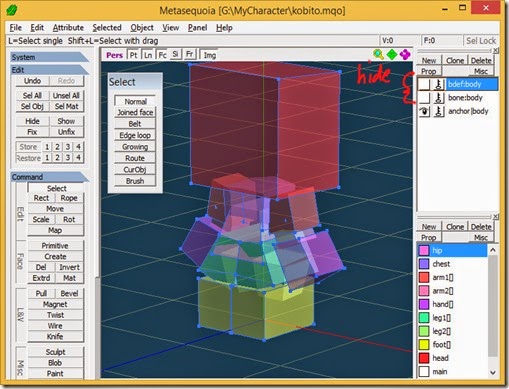Click the green diamond pan view icon
This screenshot has height=389, width=509.
point(392,54)
